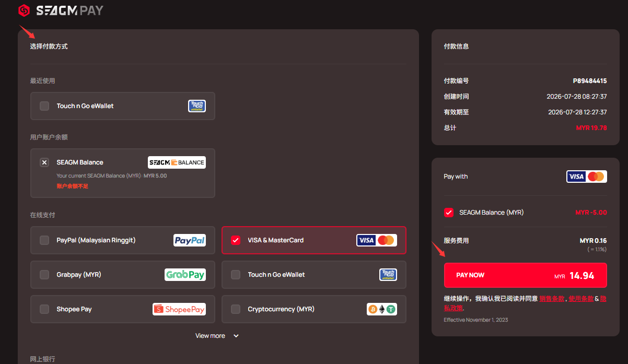Click the MYR -5.00 balance deduction
628x364 pixels.
point(591,213)
